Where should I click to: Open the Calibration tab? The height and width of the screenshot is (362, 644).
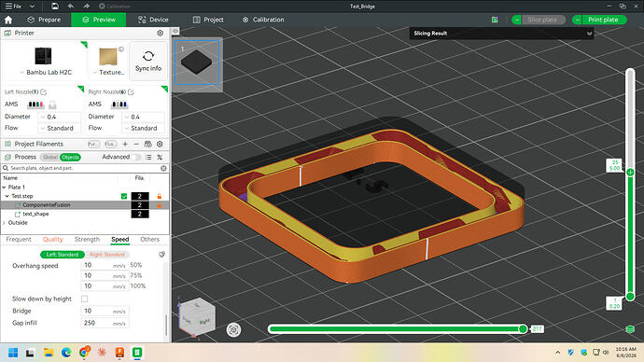[x=263, y=20]
